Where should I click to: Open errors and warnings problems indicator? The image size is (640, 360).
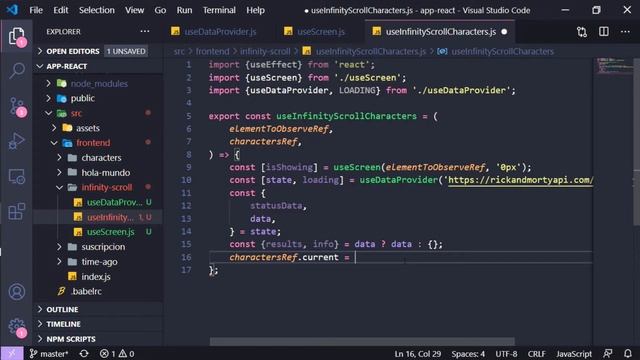(x=117, y=353)
